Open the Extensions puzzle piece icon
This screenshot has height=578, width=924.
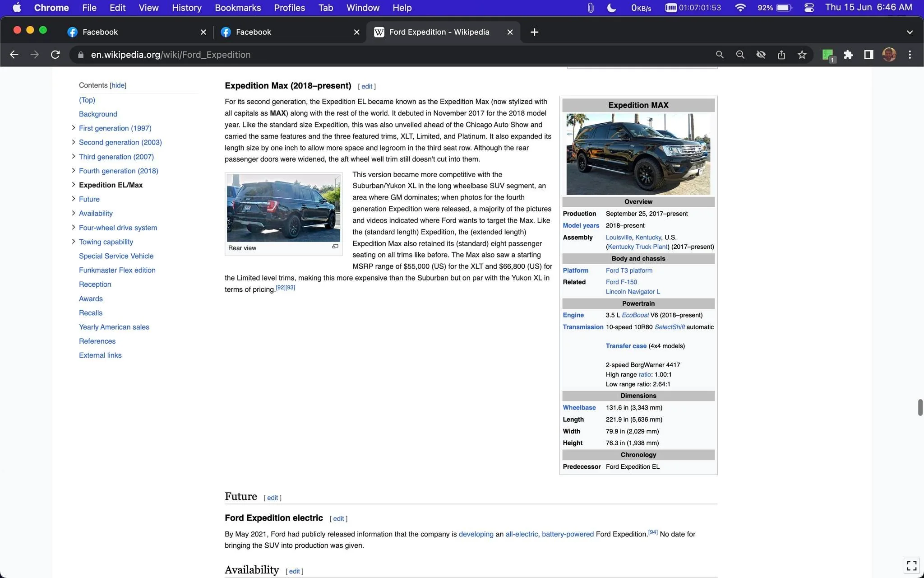848,55
